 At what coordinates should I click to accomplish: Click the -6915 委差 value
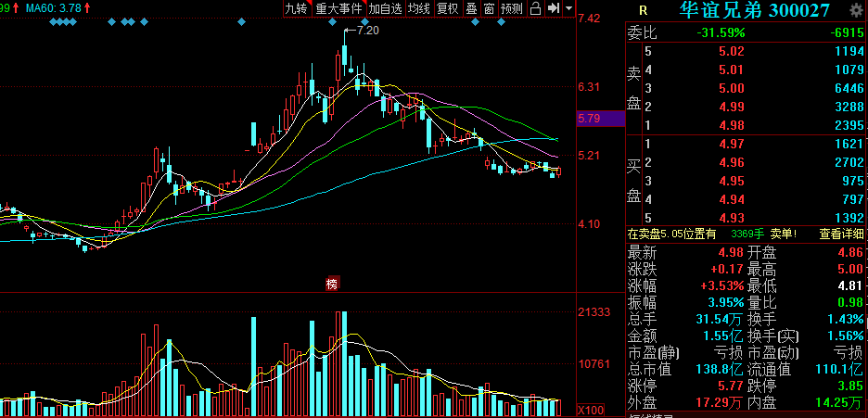tap(848, 33)
